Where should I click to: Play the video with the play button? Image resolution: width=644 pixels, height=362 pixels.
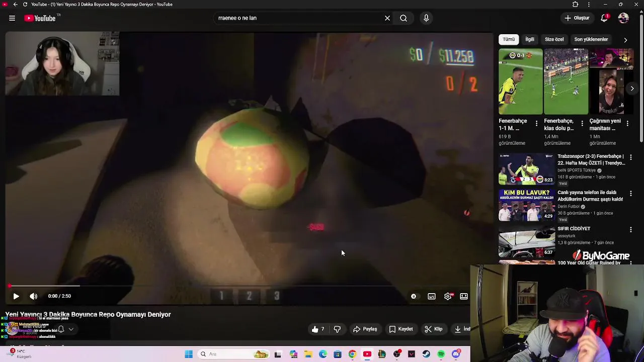point(16,296)
